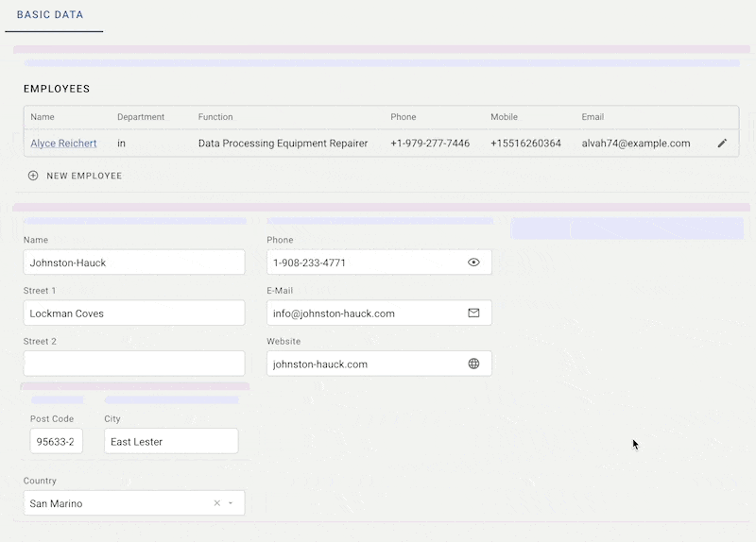The height and width of the screenshot is (542, 756).
Task: Click the empty Street 2 input
Action: [133, 364]
